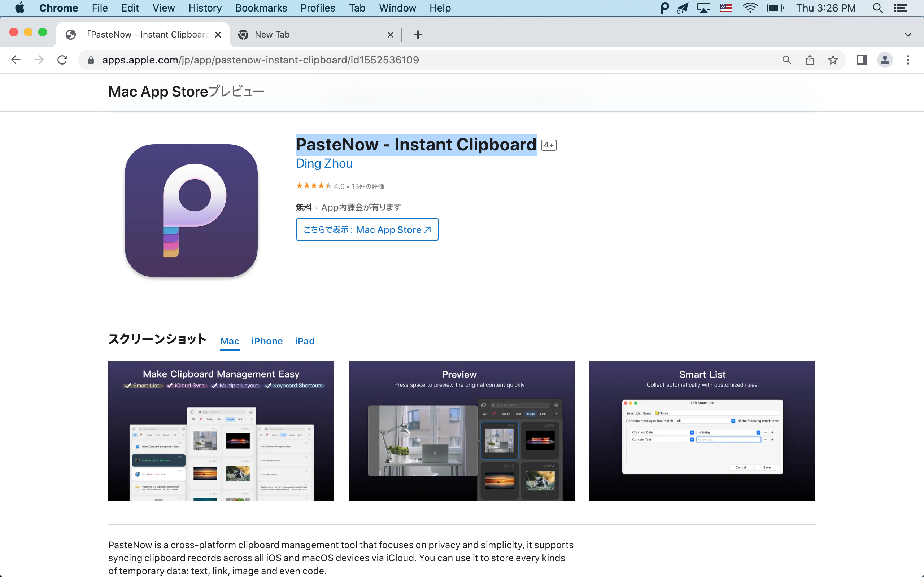This screenshot has width=924, height=577.
Task: Click the Make Clipboard Management Easy thumbnail
Action: (221, 430)
